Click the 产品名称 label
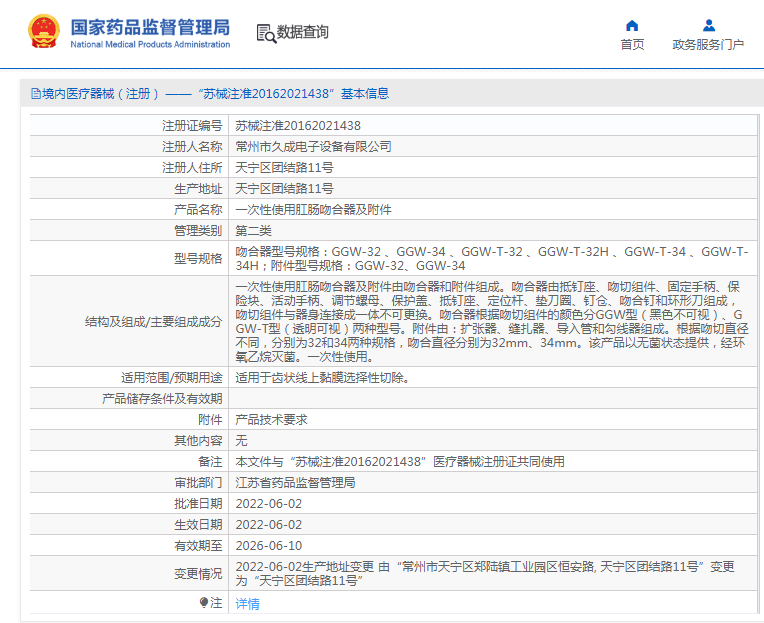This screenshot has height=623, width=764. pos(198,209)
